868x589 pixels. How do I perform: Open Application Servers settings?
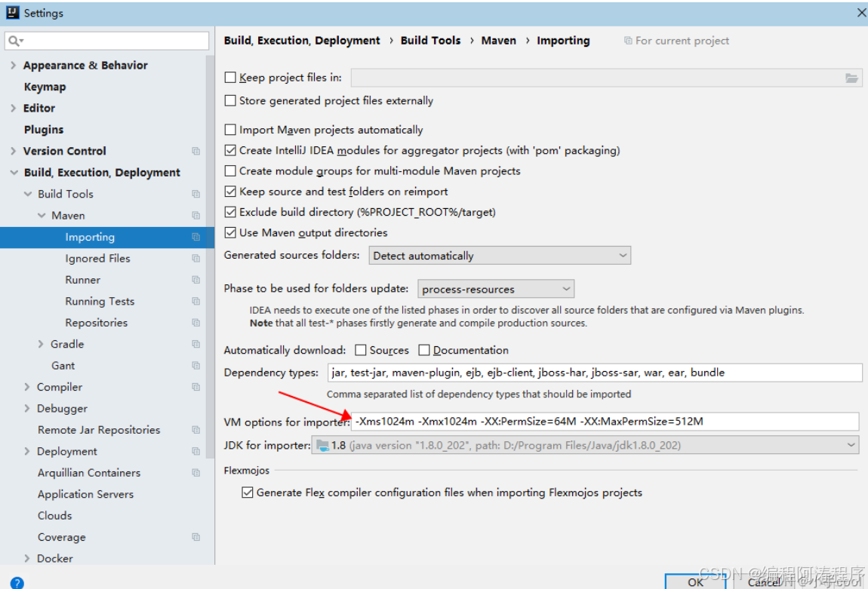(x=85, y=495)
